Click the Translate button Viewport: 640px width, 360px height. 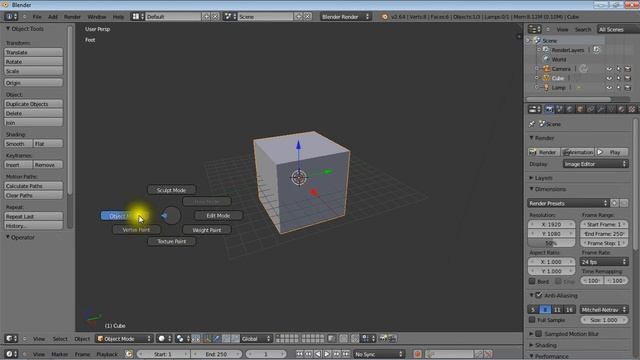click(33, 52)
